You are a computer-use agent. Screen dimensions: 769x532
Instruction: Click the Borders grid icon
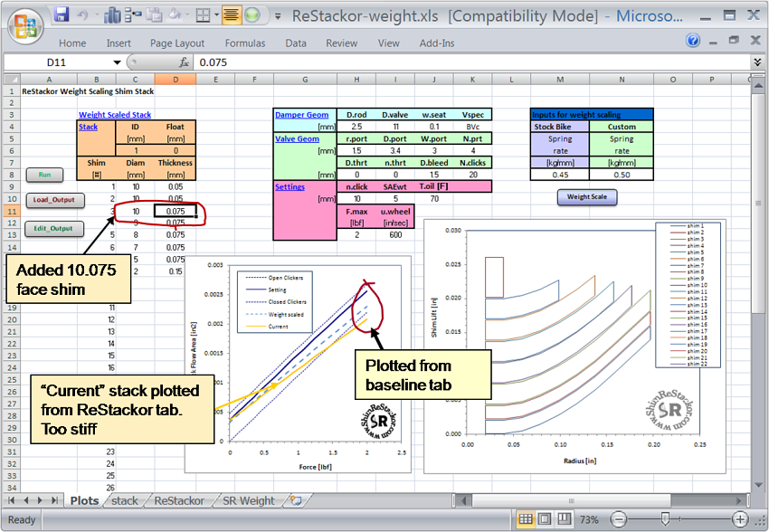point(203,15)
